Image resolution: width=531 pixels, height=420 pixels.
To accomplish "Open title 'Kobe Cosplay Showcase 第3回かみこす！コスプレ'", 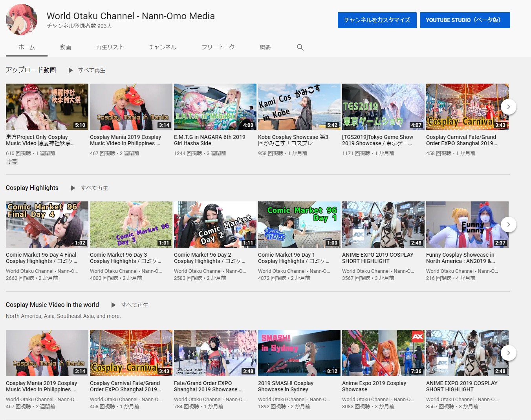I will click(x=293, y=140).
